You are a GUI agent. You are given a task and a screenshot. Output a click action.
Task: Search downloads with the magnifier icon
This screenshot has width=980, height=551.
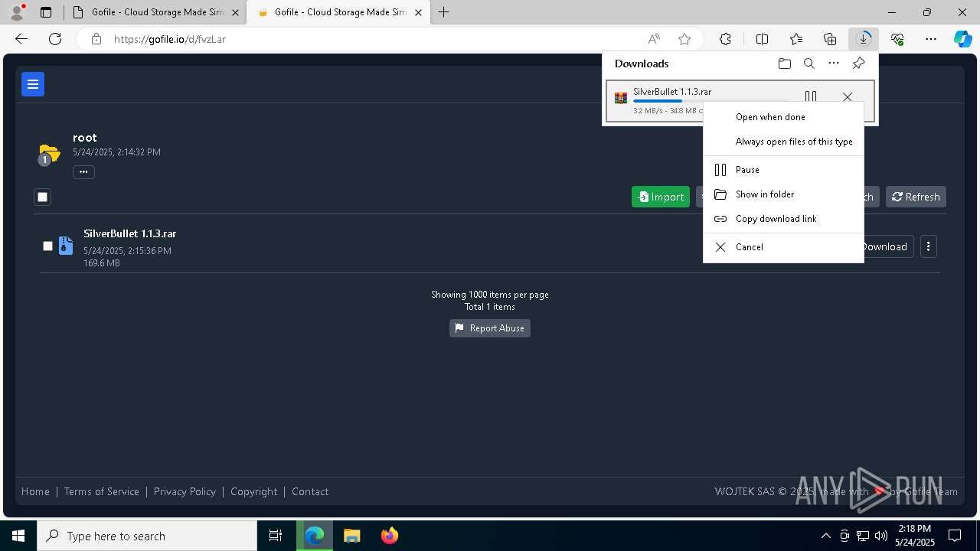point(808,64)
